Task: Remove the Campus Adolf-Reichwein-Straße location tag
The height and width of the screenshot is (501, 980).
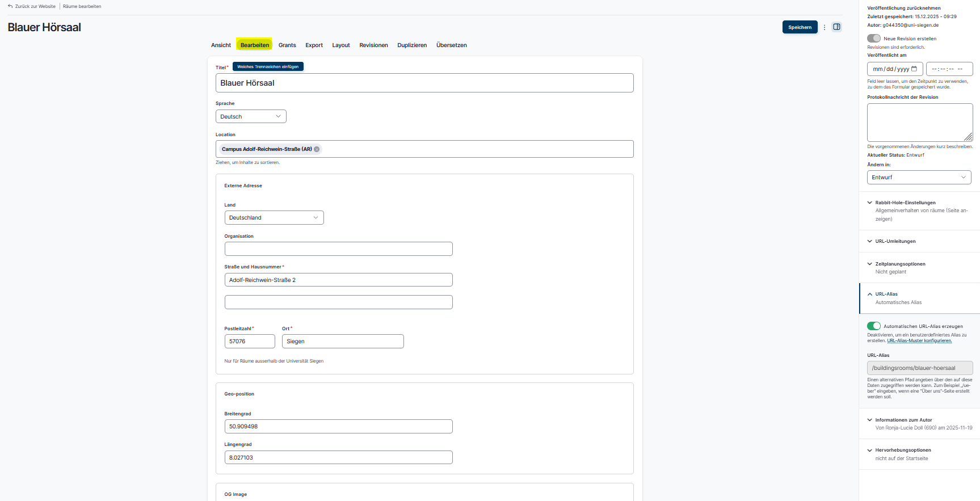Action: (x=317, y=149)
